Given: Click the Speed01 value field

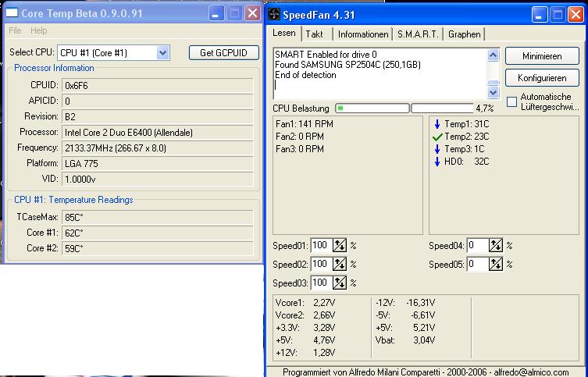Looking at the screenshot, I should click(322, 245).
